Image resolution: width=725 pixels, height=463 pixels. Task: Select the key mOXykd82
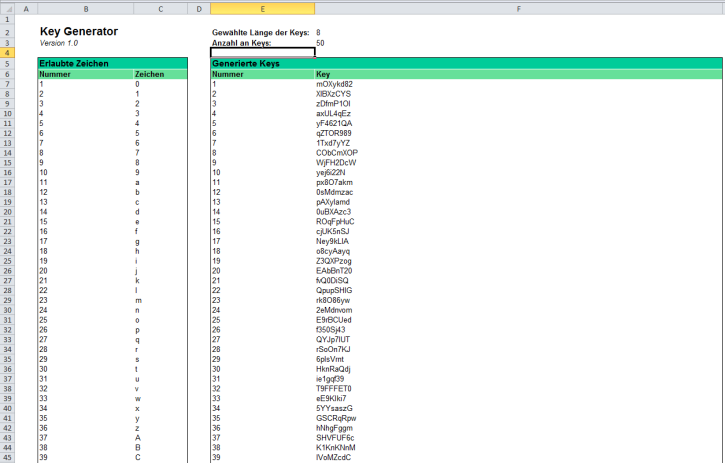tap(334, 84)
